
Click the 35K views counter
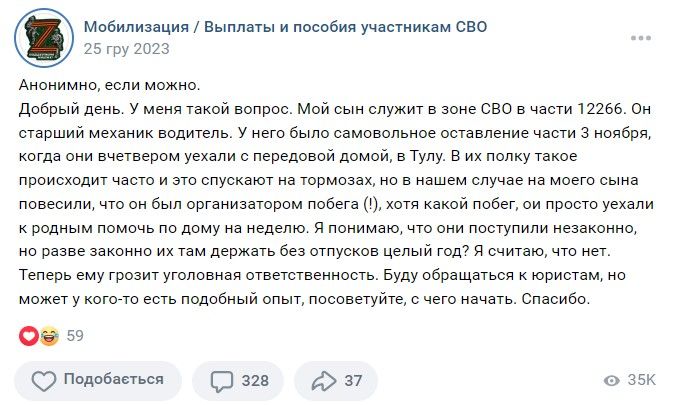coord(641,381)
